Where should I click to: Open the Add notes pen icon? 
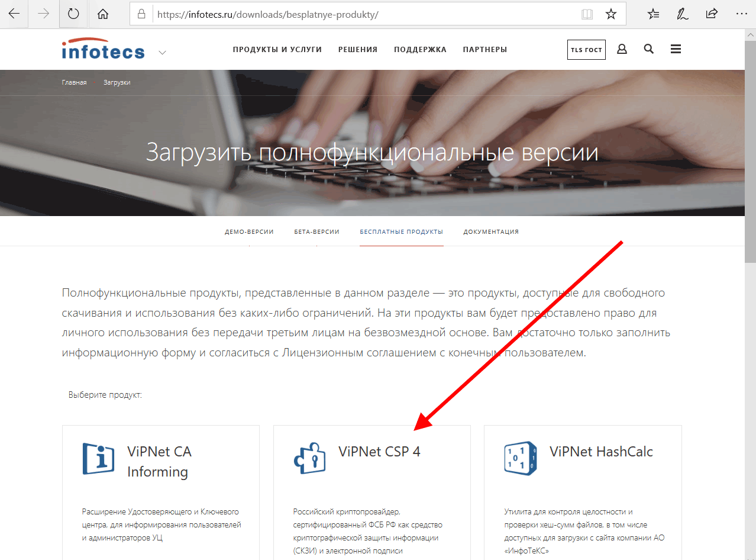click(x=683, y=14)
